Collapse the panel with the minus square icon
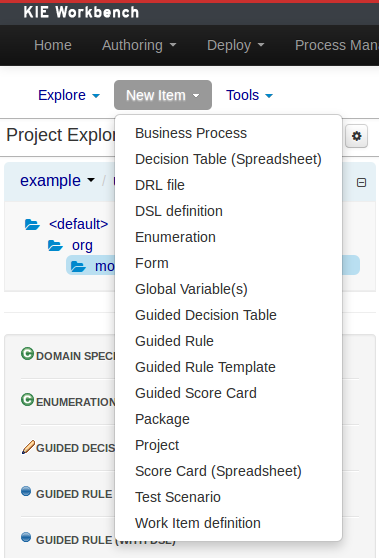 (361, 183)
